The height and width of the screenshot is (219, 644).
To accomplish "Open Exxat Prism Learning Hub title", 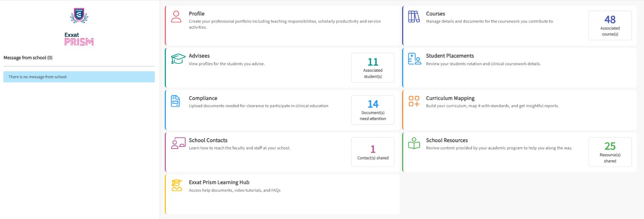I will click(x=219, y=182).
